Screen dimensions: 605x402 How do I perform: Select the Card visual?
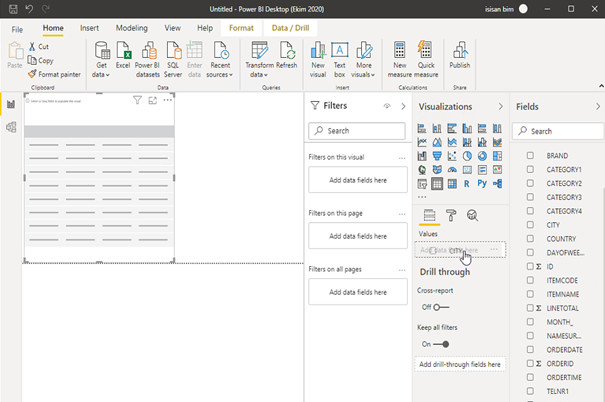[467, 170]
